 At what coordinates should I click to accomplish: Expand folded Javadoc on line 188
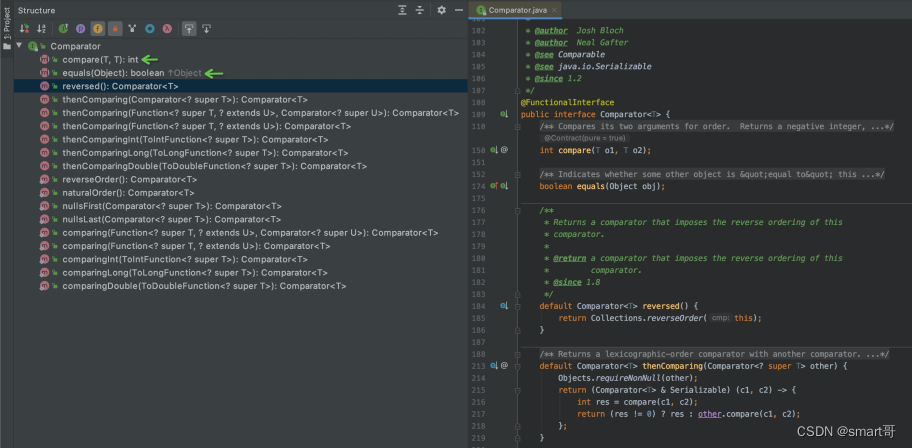click(517, 354)
